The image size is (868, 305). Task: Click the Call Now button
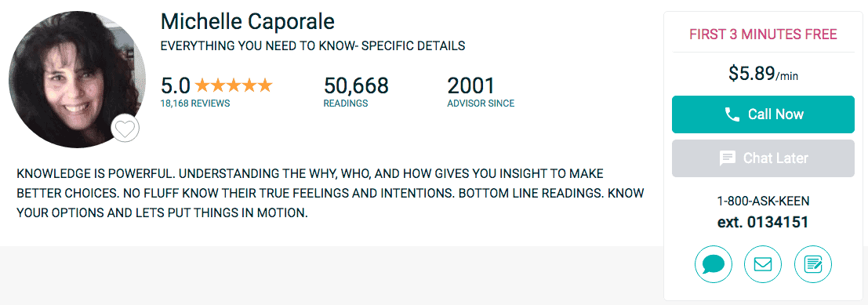point(763,114)
